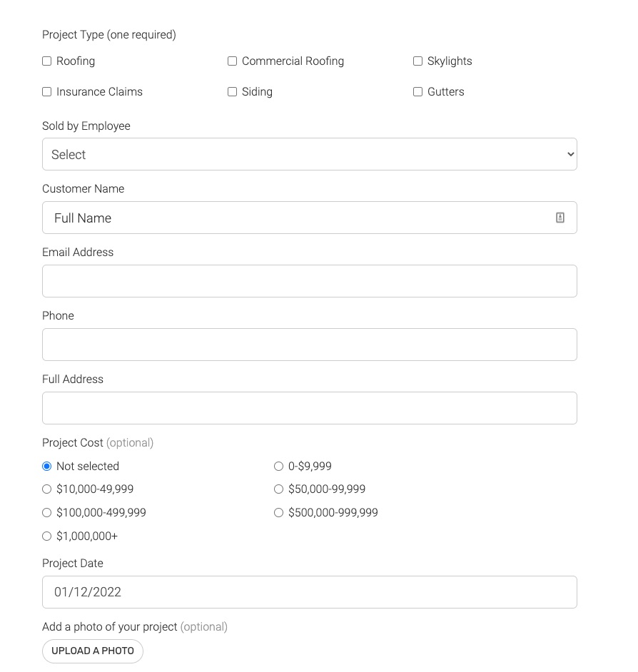This screenshot has width=638, height=672.
Task: Open the Project Date field
Action: (x=309, y=592)
